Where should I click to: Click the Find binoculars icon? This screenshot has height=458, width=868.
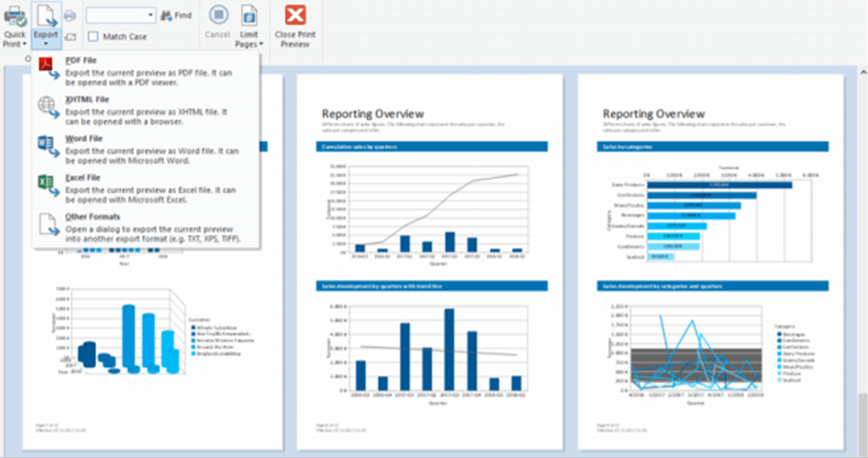166,16
